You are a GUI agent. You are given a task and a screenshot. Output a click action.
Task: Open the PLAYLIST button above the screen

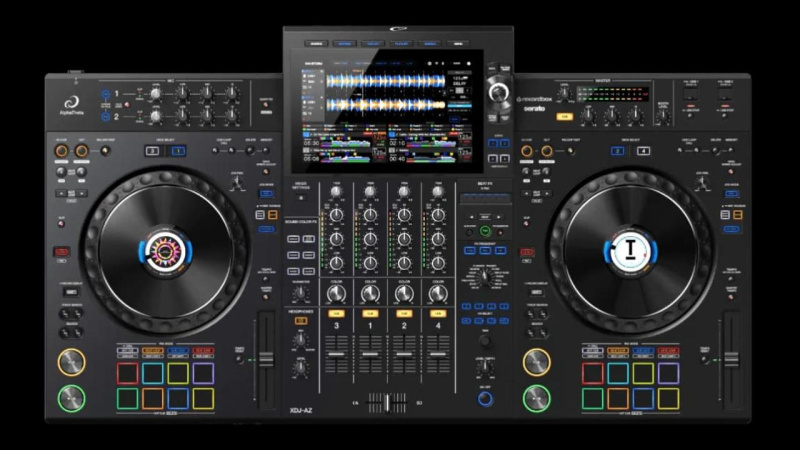click(x=402, y=44)
